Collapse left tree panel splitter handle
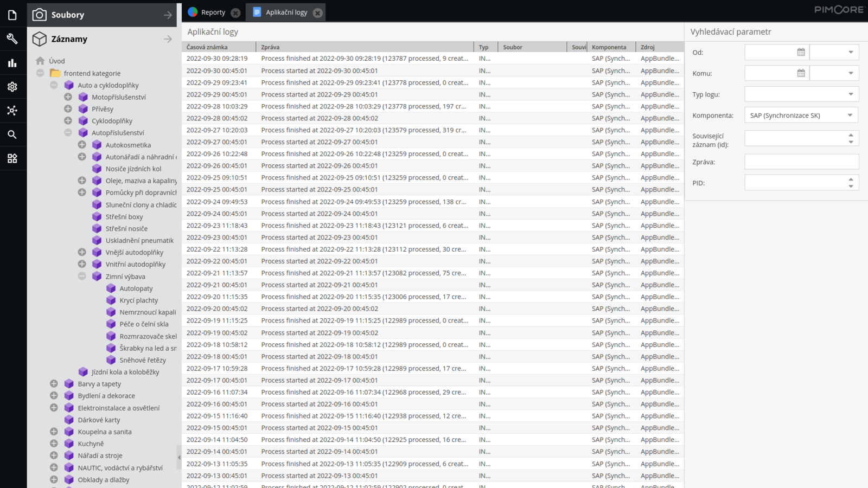Viewport: 868px width, 488px height. (179, 457)
